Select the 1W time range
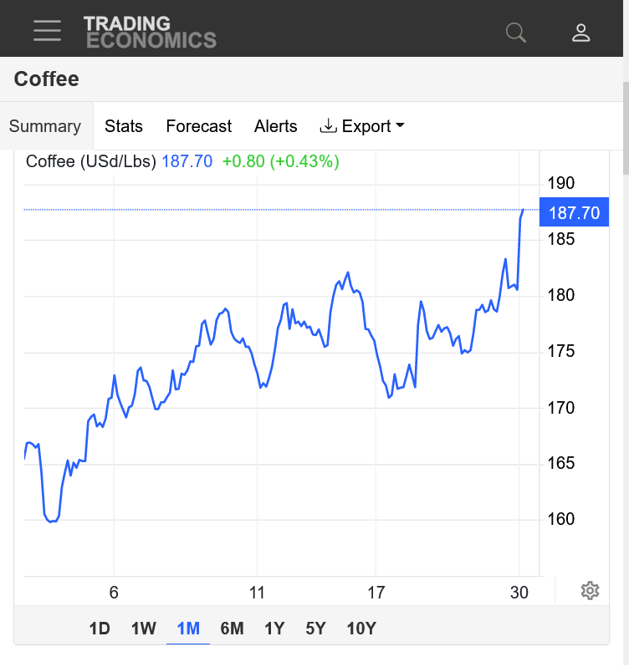 coord(144,629)
